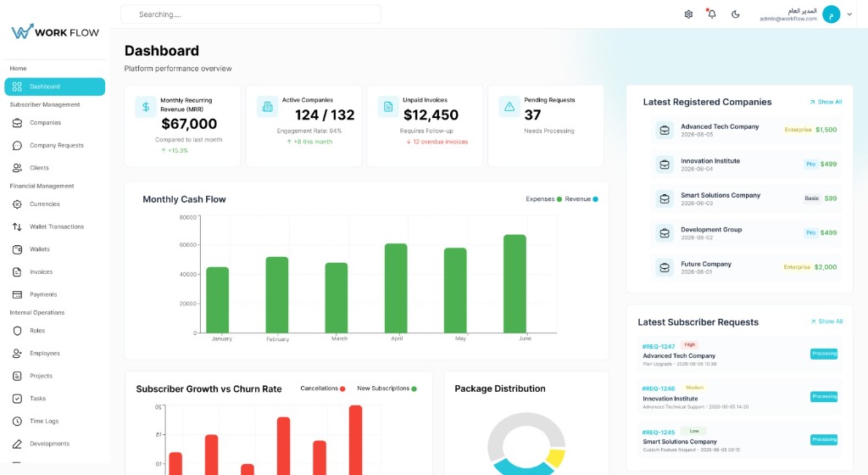Viewport: 868px width, 475px height.
Task: Click the document icon on Unpaid Invoices card
Action: point(388,107)
